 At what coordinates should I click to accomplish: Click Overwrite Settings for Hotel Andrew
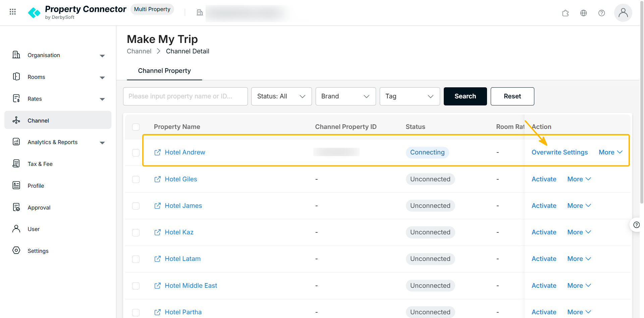coord(560,152)
